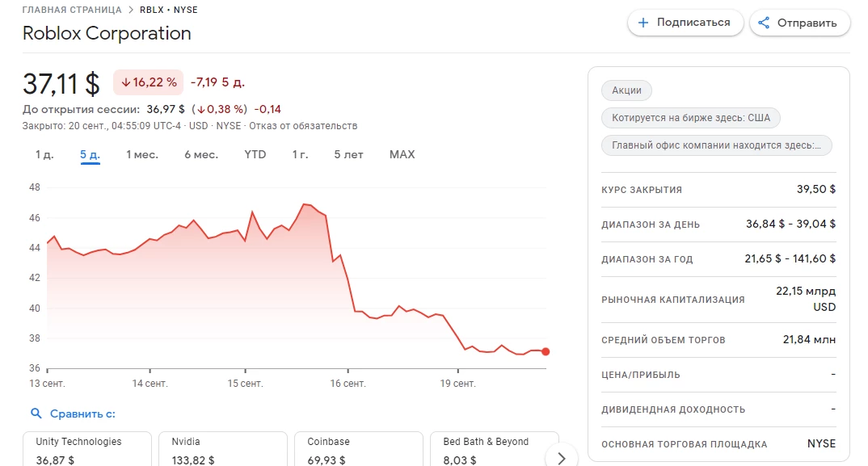Image resolution: width=868 pixels, height=466 pixels.
Task: Select the 1 д. time range tab
Action: pyautogui.click(x=44, y=155)
